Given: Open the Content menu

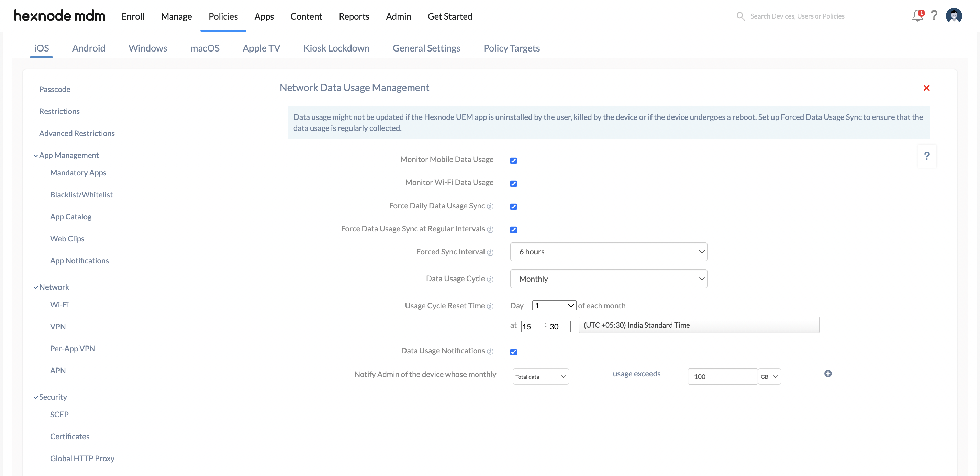Looking at the screenshot, I should pyautogui.click(x=306, y=16).
